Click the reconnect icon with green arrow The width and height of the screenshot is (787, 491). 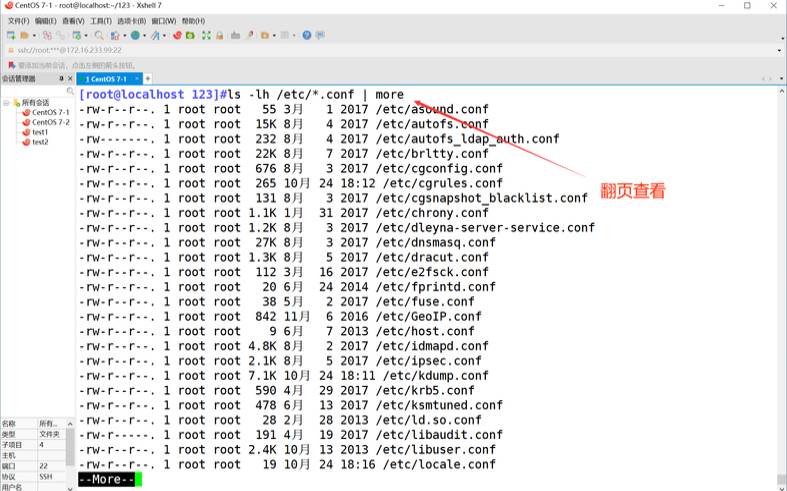pos(76,35)
